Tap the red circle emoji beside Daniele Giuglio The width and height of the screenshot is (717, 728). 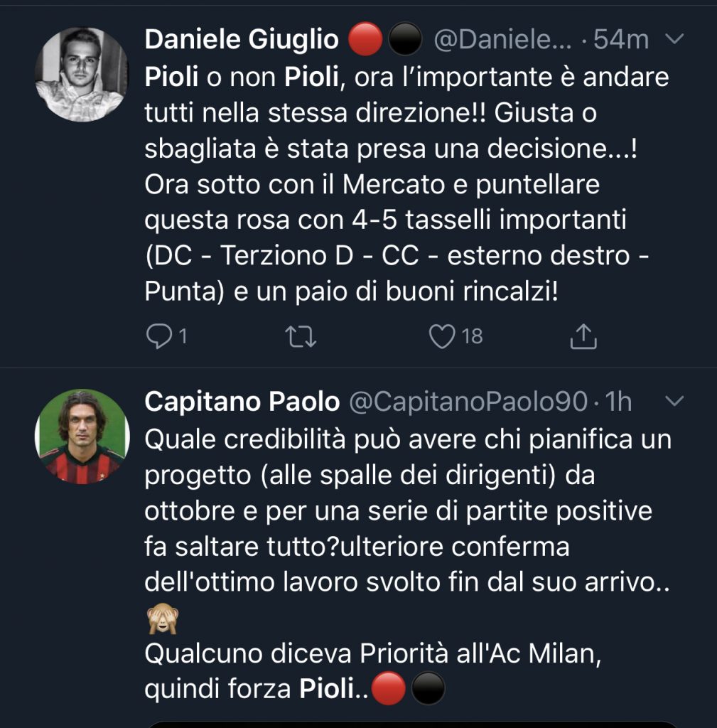point(367,40)
